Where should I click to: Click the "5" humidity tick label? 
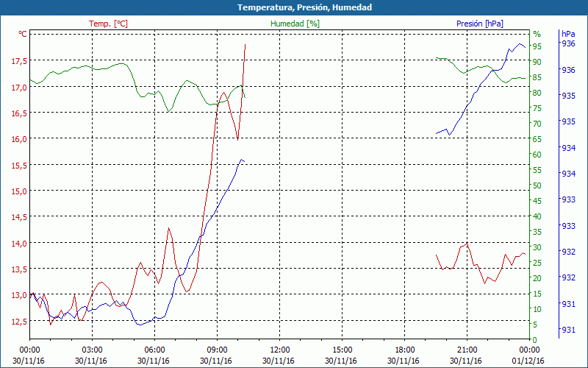click(535, 325)
